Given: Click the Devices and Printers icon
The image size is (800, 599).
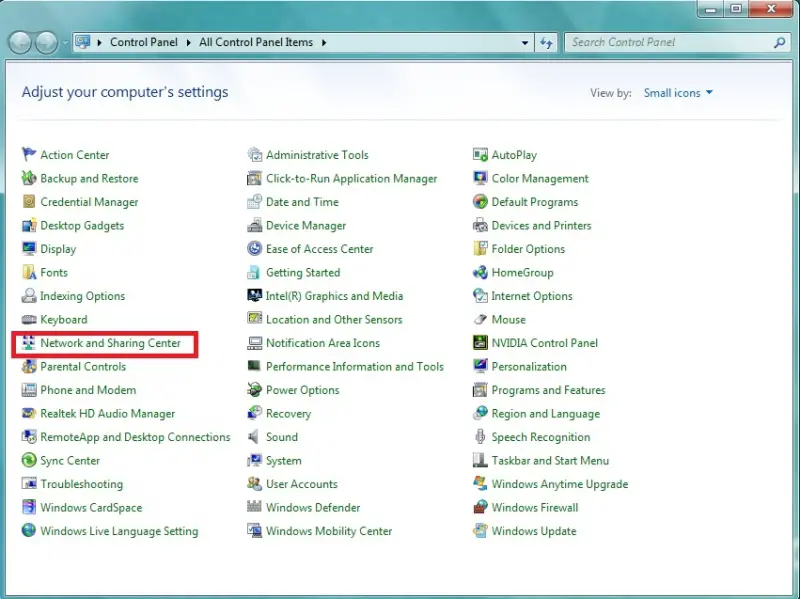Looking at the screenshot, I should [x=480, y=224].
